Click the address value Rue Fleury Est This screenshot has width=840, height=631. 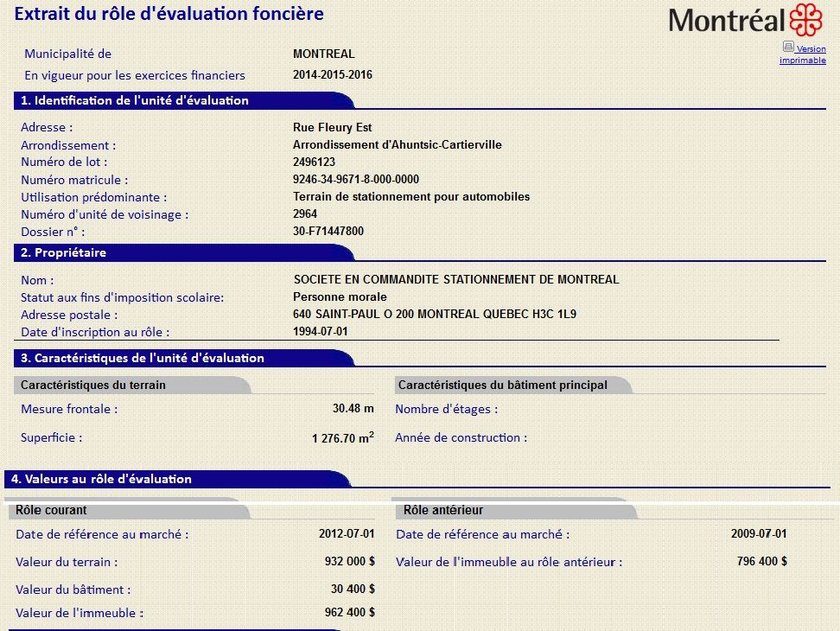[x=333, y=128]
